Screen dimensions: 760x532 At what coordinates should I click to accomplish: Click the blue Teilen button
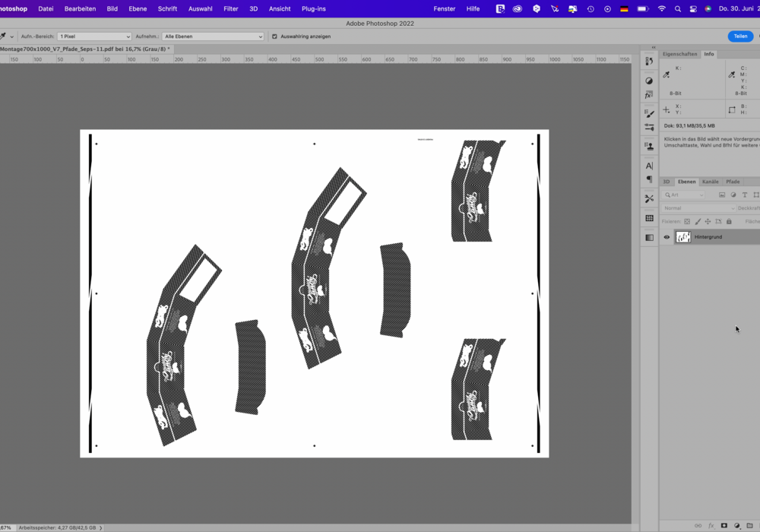point(740,36)
